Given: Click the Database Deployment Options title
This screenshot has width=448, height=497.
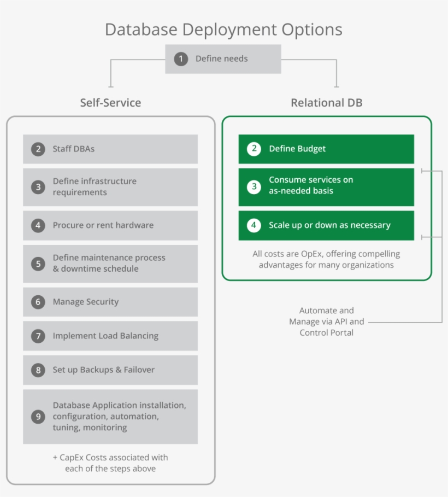Looking at the screenshot, I should click(224, 30).
